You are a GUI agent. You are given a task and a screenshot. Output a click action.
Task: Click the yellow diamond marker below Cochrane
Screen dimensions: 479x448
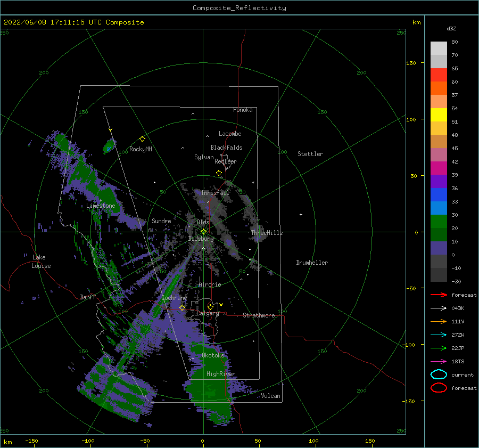[x=182, y=307]
